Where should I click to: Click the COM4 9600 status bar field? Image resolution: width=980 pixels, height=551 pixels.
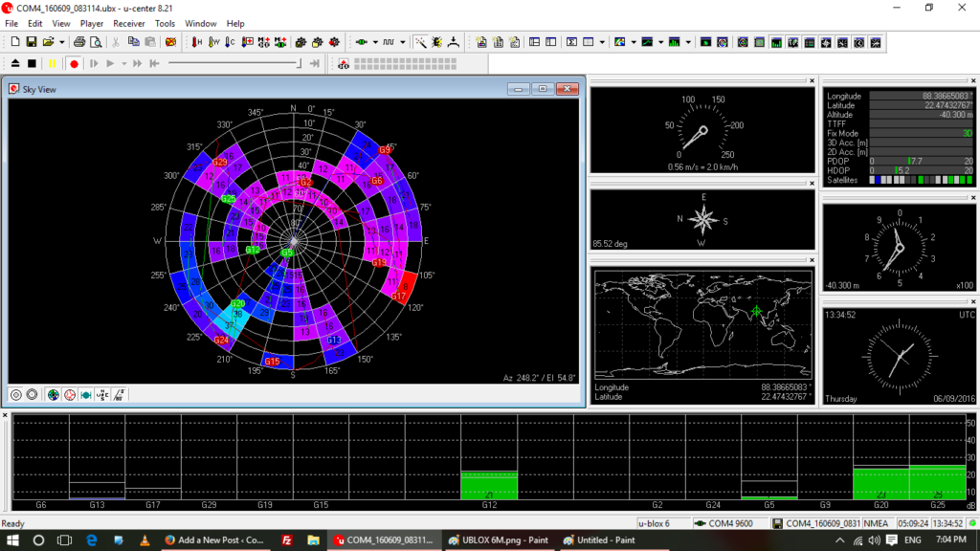(x=730, y=523)
